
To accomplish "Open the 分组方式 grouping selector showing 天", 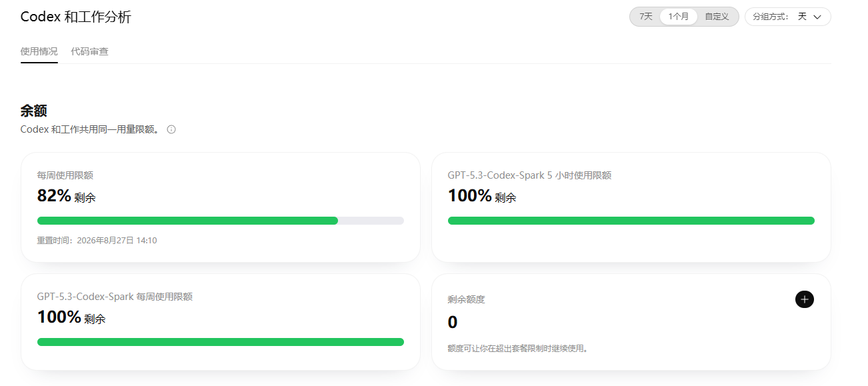I will (x=788, y=17).
